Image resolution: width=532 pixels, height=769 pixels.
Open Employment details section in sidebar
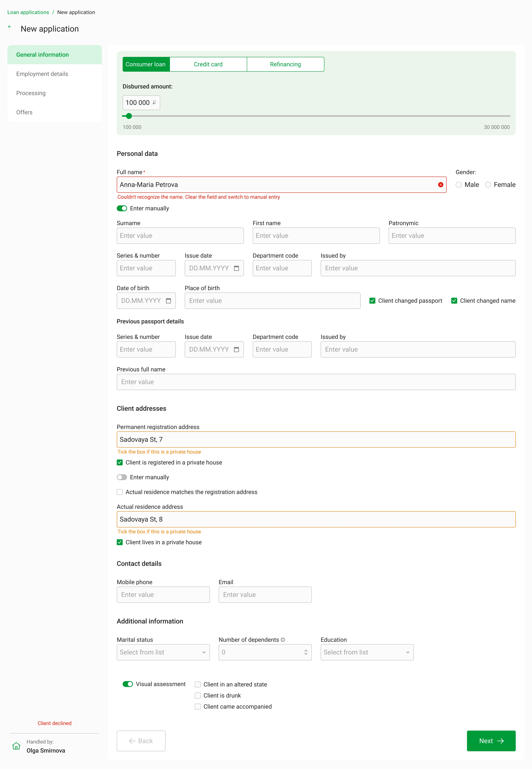(55, 74)
